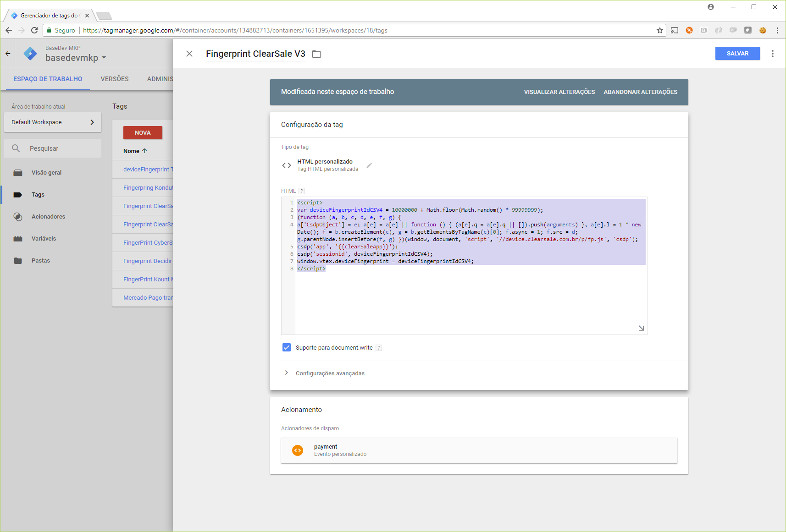Open the tag overflow menu
The image size is (786, 532).
[773, 54]
